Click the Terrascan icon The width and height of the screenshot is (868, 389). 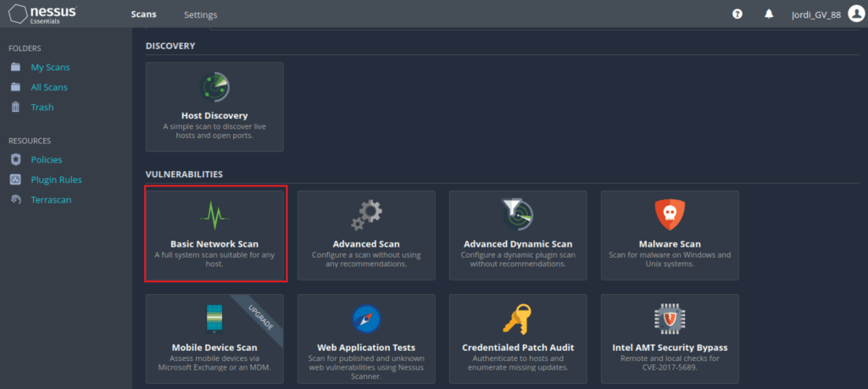click(15, 200)
